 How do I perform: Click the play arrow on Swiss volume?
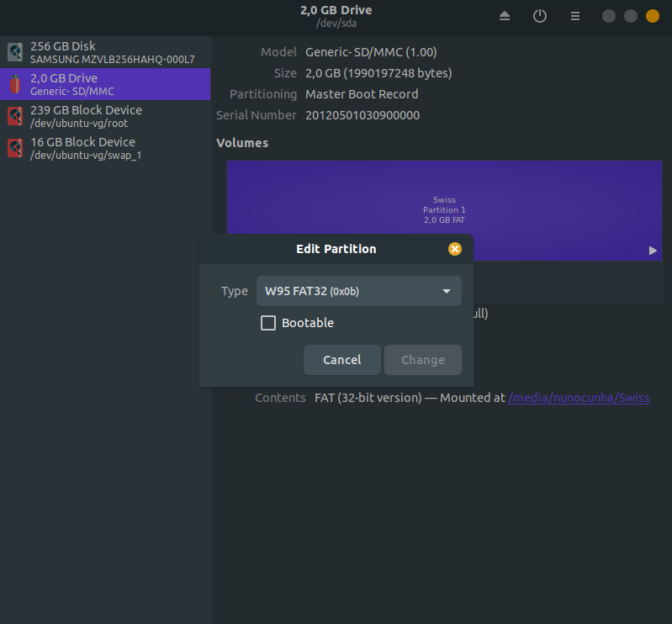coord(653,251)
